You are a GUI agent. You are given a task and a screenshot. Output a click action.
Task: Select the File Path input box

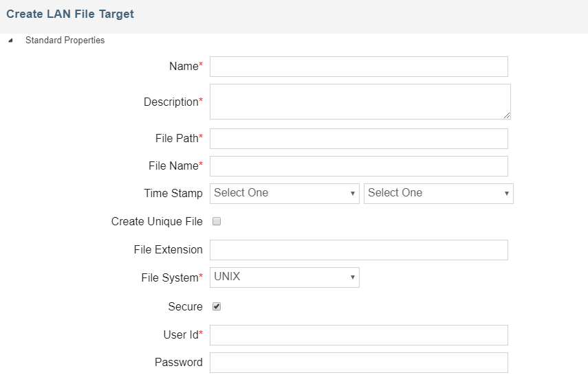[358, 139]
